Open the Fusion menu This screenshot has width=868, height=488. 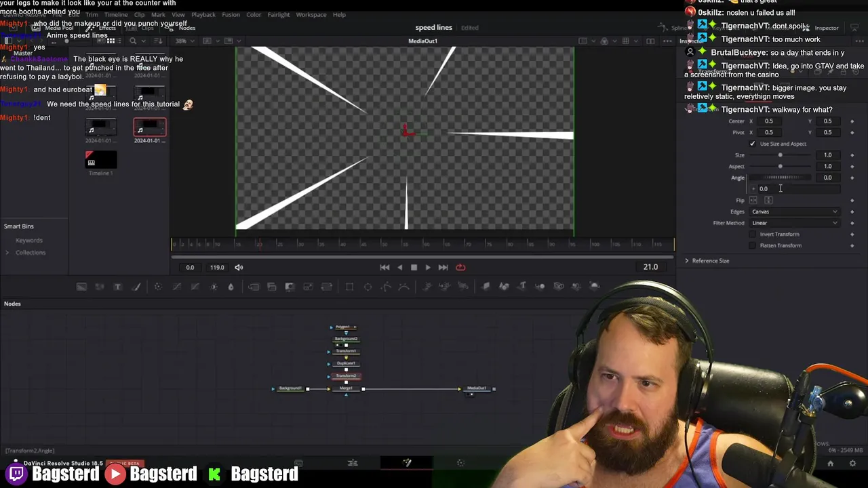click(x=231, y=15)
